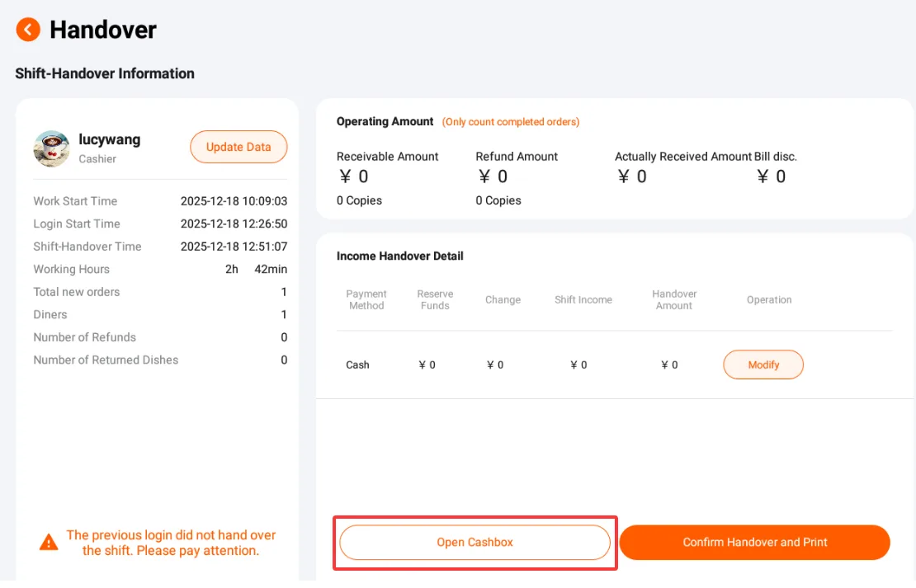
Task: Select the Working Hours label
Action: pos(71,269)
